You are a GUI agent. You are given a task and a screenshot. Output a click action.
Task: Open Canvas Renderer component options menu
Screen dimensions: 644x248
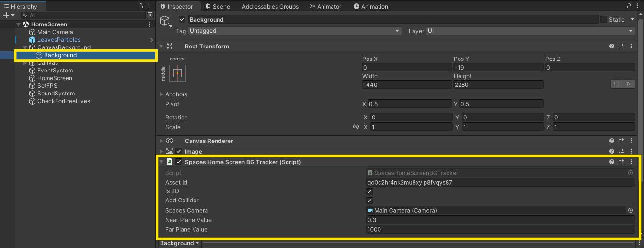coord(631,141)
